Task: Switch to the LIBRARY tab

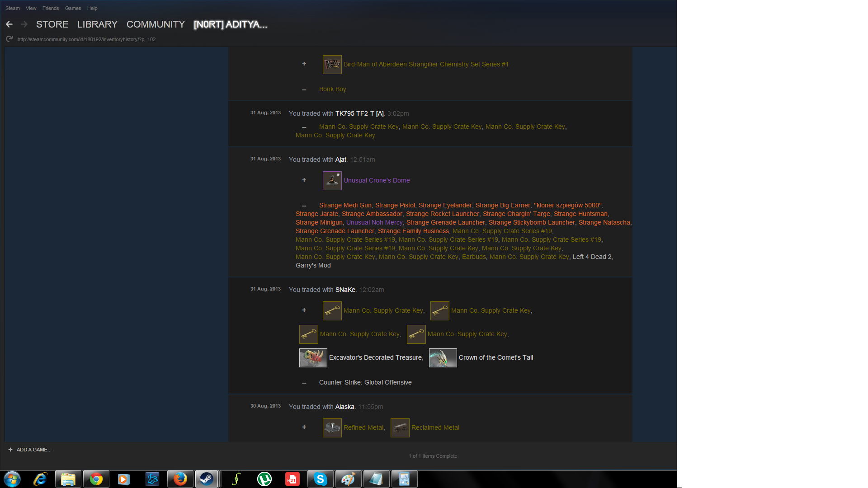Action: (x=97, y=24)
